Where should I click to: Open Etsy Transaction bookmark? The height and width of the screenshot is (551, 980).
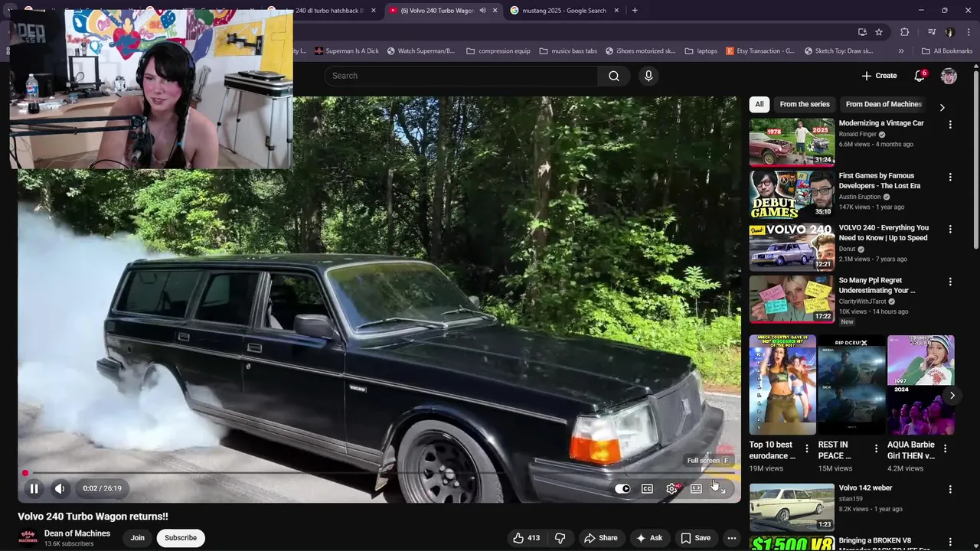759,51
